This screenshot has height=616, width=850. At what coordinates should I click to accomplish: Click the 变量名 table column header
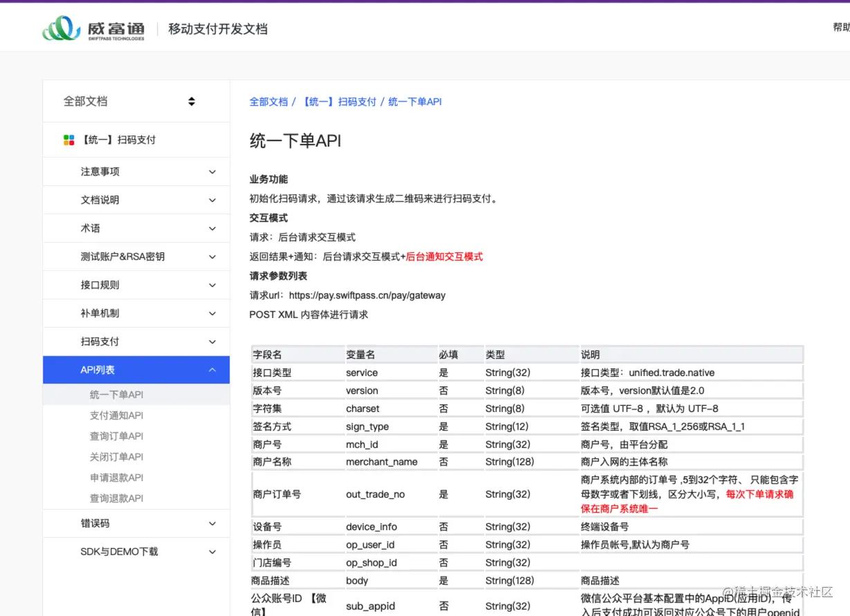click(x=391, y=355)
